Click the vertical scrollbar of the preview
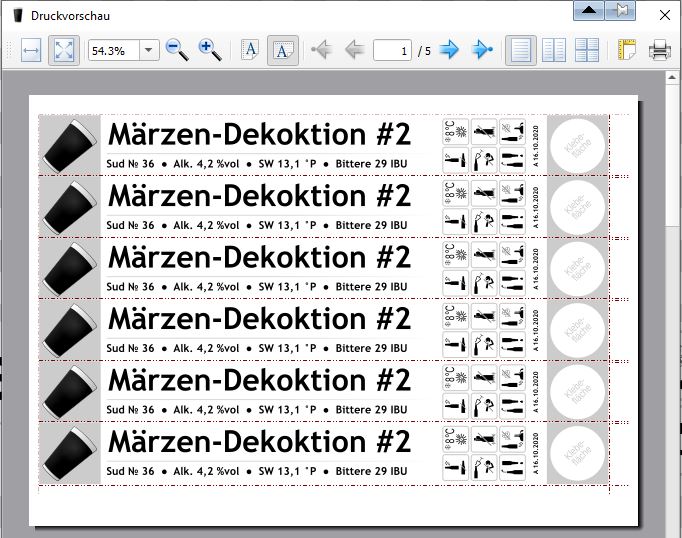Image resolution: width=682 pixels, height=538 pixels. [674, 300]
